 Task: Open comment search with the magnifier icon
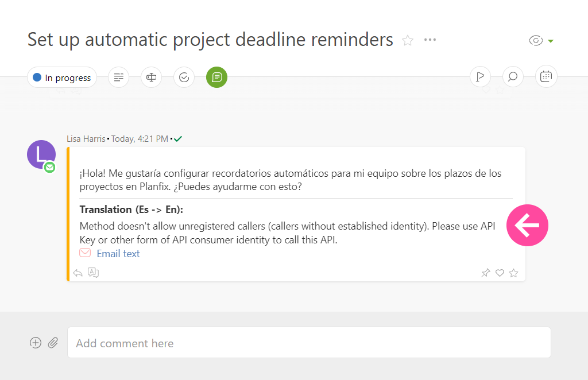pyautogui.click(x=513, y=76)
